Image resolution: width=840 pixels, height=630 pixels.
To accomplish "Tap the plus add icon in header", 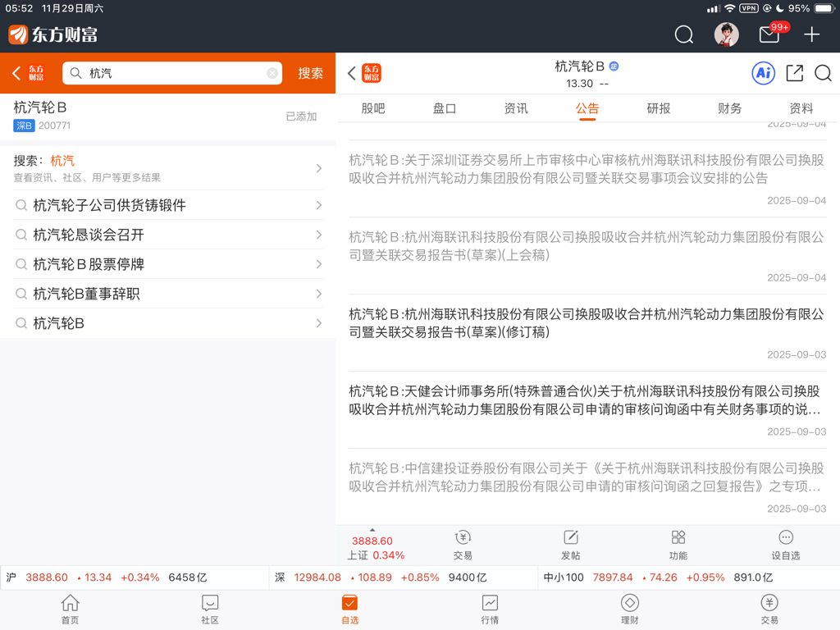I will [x=811, y=34].
